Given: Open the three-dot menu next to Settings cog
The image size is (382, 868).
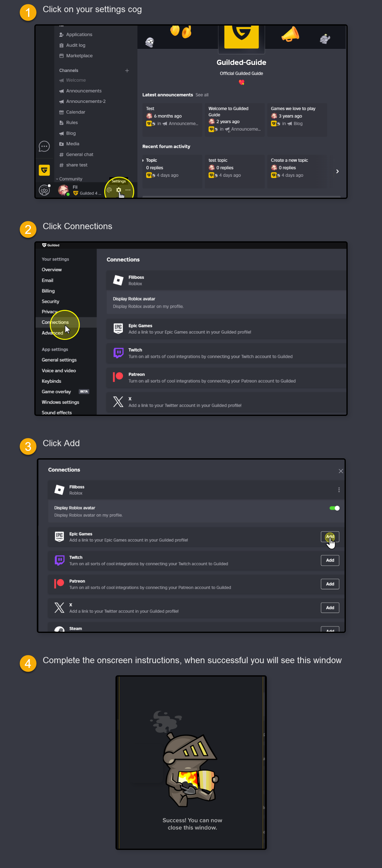Looking at the screenshot, I should point(128,190).
